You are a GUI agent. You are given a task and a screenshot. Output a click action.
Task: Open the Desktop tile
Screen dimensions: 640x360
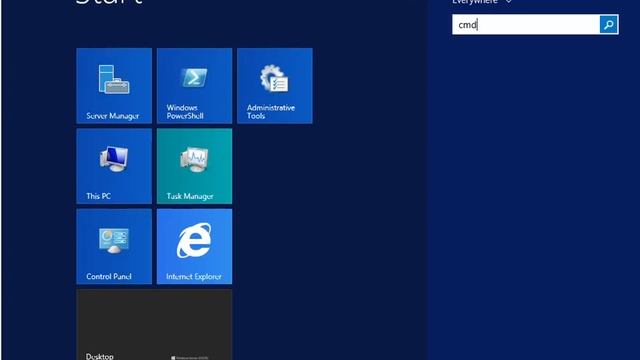point(154,325)
